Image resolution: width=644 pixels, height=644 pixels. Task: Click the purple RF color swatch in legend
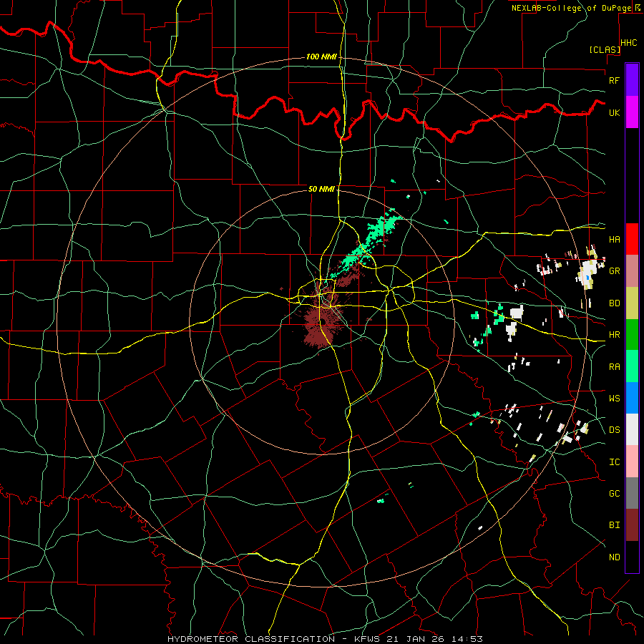point(632,80)
